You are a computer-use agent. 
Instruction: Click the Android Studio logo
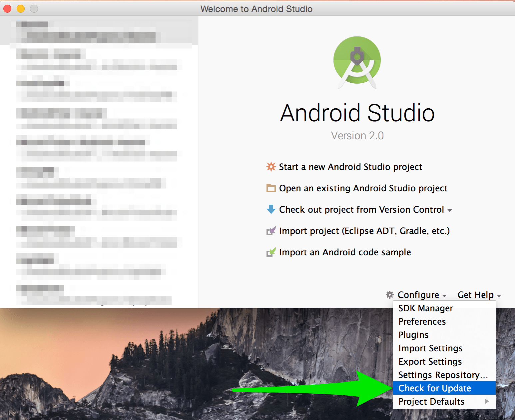coord(357,62)
